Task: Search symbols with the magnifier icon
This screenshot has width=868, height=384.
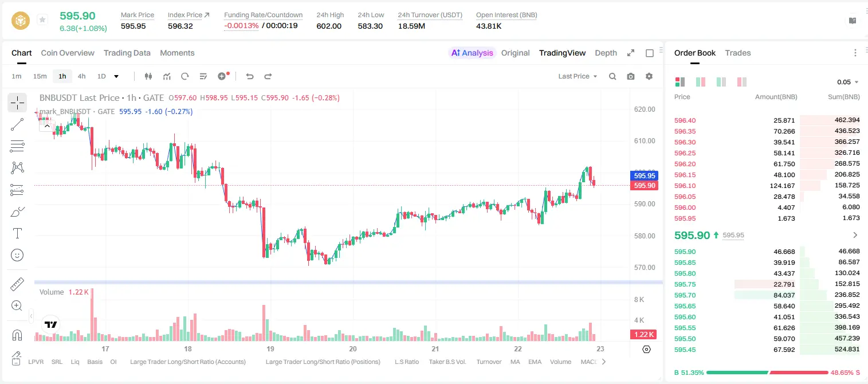Action: tap(612, 76)
